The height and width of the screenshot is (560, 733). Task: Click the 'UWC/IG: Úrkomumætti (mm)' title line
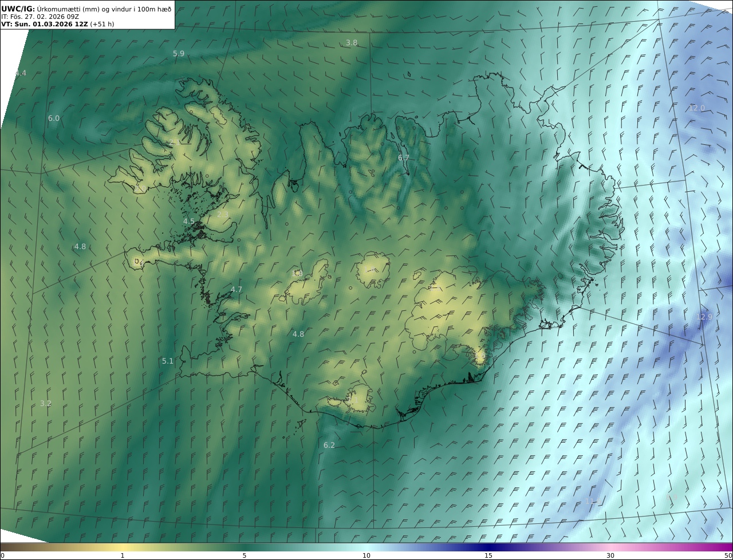[x=86, y=9]
